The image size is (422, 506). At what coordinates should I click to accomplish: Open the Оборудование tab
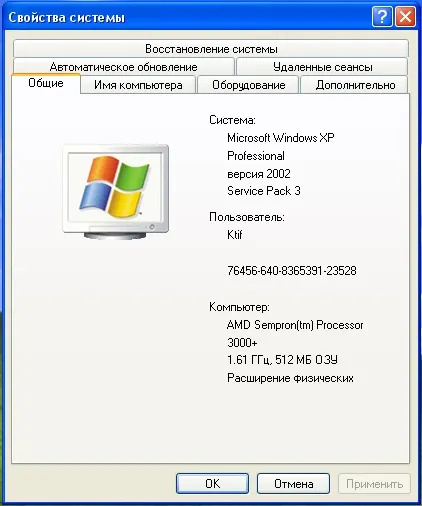click(249, 85)
